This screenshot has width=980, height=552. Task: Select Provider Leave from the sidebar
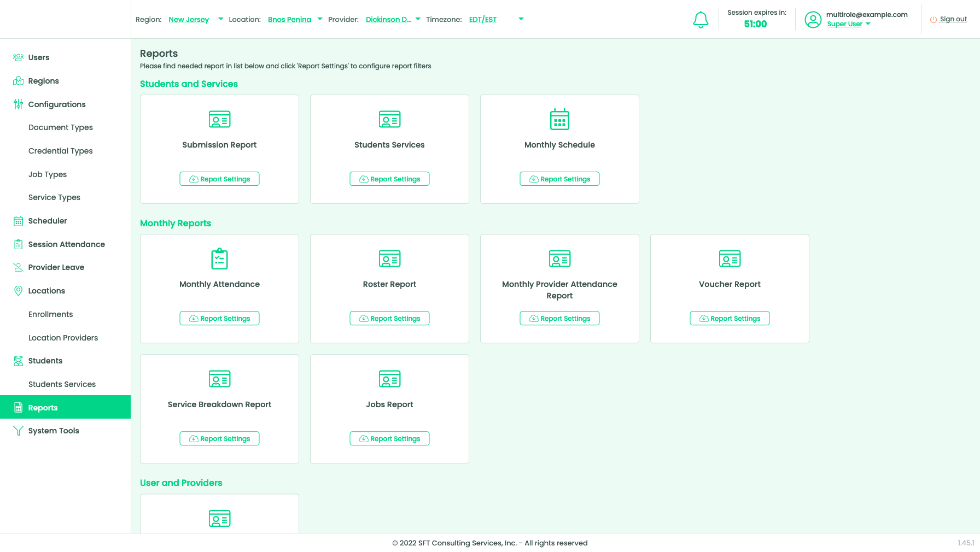pos(56,267)
